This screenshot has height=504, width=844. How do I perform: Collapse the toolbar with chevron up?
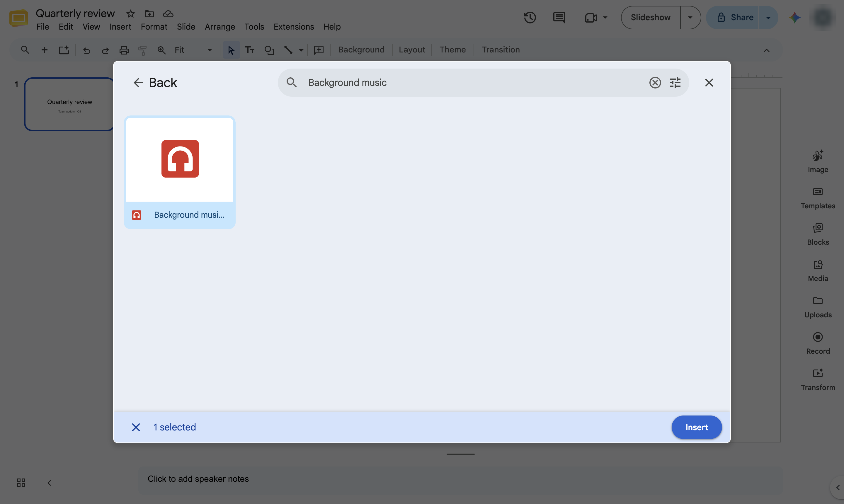click(x=766, y=50)
